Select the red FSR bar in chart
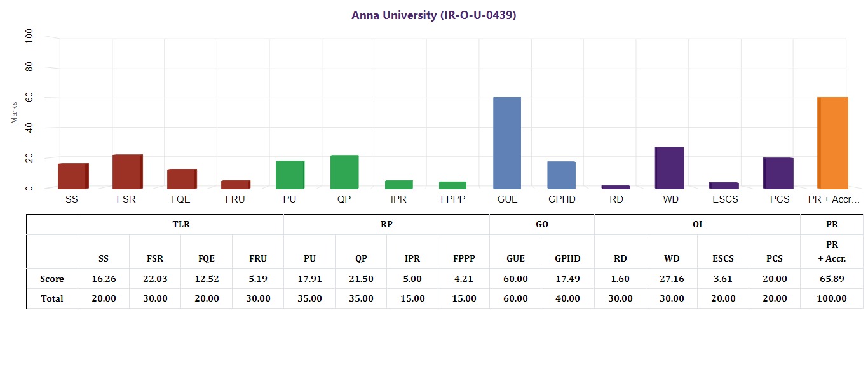The image size is (868, 386). click(127, 171)
